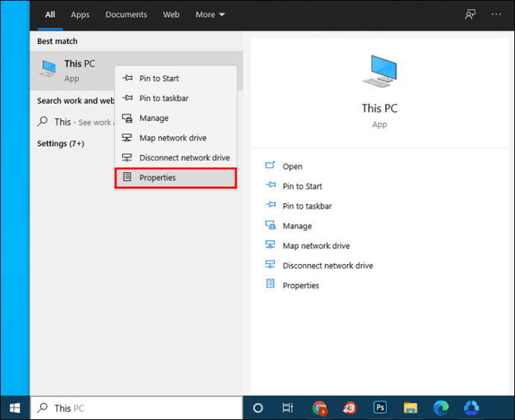Expand the Settings (7+) results group
This screenshot has height=420, width=515.
click(x=60, y=143)
